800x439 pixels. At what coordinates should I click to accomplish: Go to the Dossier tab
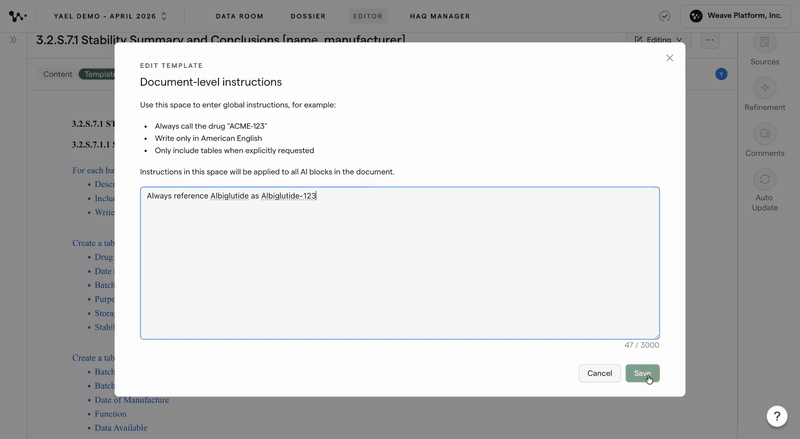pos(308,16)
